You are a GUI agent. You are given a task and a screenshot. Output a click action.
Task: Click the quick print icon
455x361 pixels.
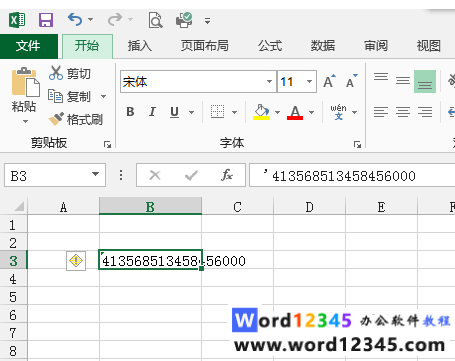184,20
